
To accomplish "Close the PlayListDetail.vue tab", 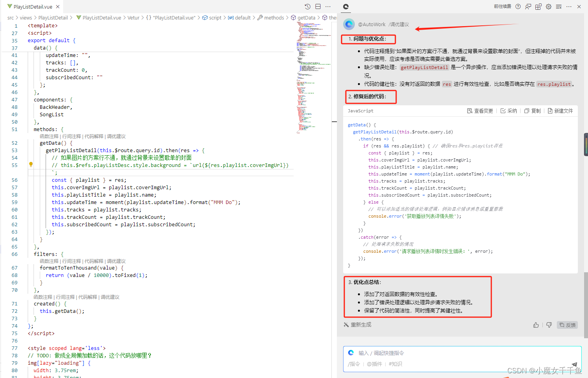I will [58, 7].
